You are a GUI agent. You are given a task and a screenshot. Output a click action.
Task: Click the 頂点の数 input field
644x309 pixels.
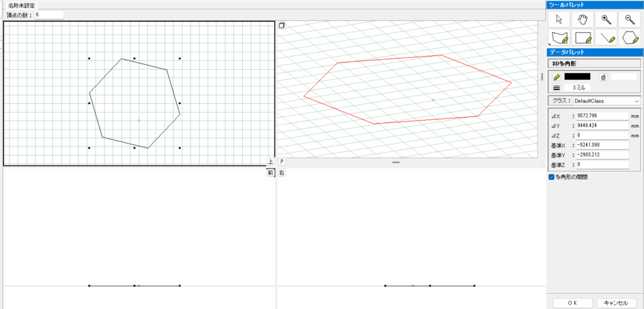(49, 14)
